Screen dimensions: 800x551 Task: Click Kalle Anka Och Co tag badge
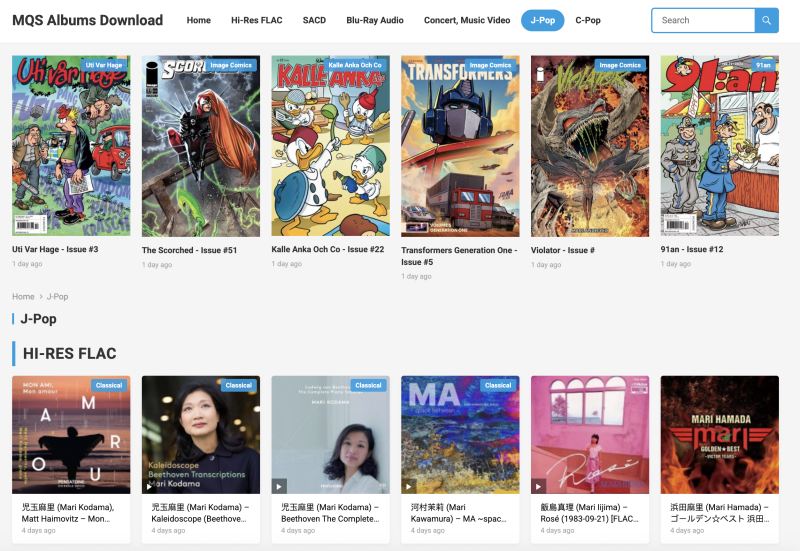[355, 65]
